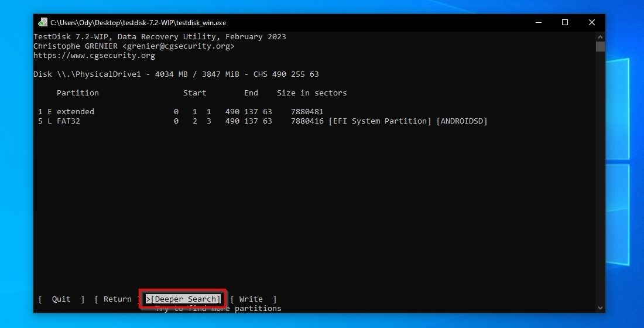Click the grenier@cgsecurity.org email text
The width and height of the screenshot is (644, 328).
coord(178,46)
